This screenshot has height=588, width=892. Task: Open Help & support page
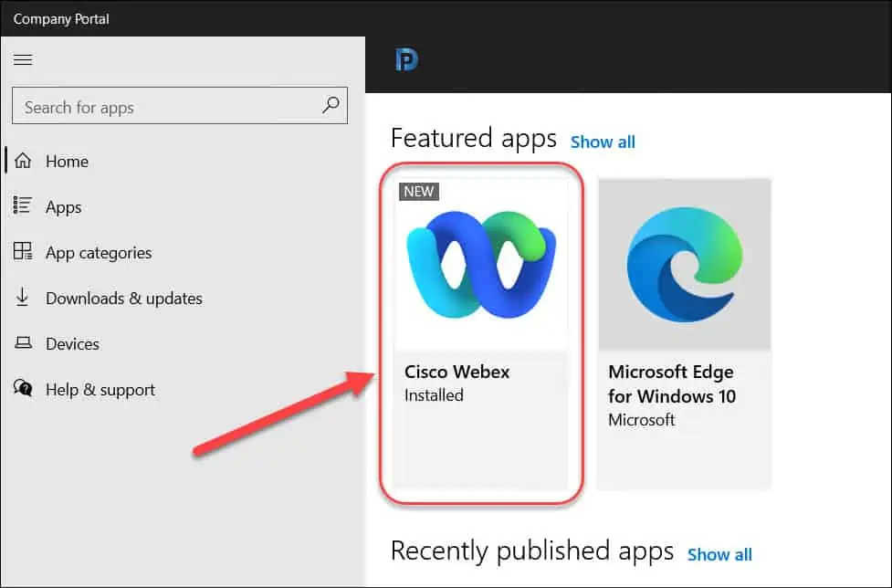tap(100, 390)
